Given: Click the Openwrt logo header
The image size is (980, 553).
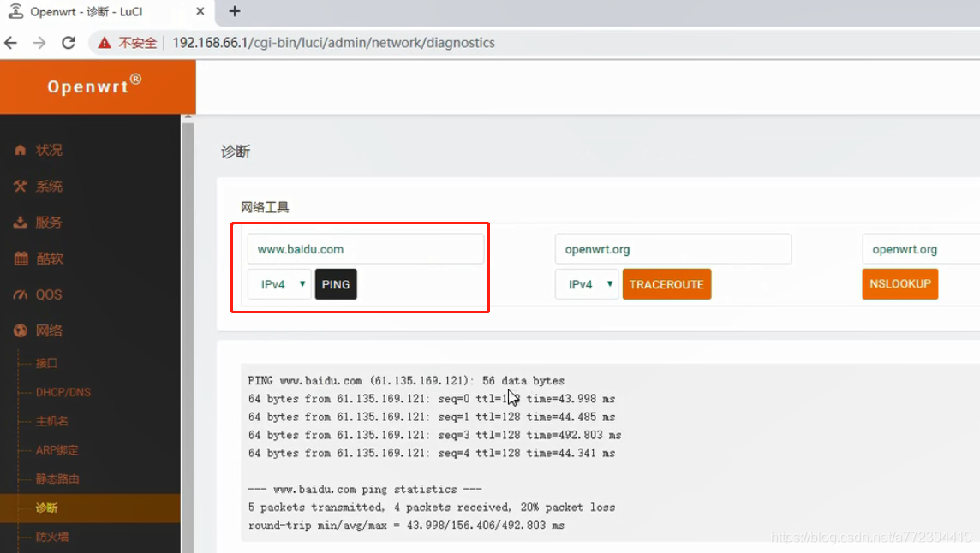Looking at the screenshot, I should pos(95,86).
